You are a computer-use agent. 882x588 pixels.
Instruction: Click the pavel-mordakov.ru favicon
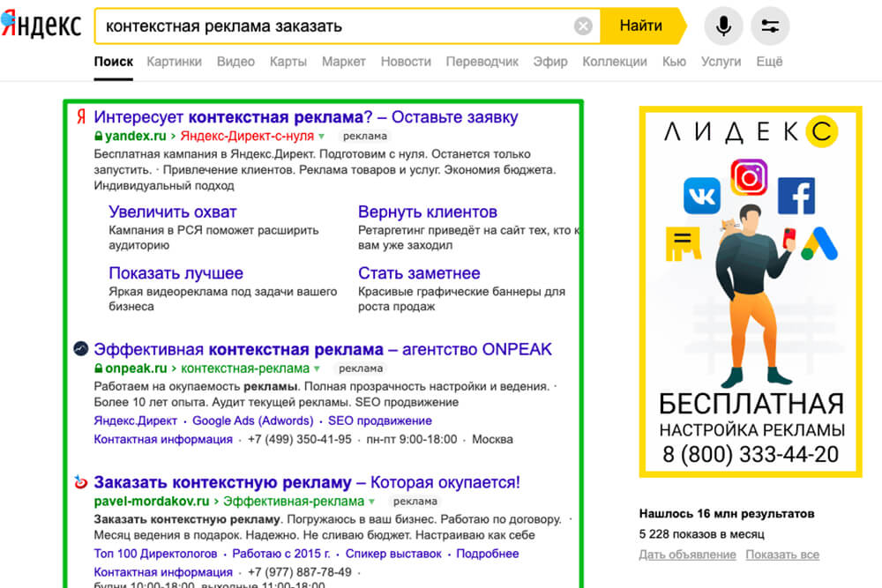click(81, 481)
